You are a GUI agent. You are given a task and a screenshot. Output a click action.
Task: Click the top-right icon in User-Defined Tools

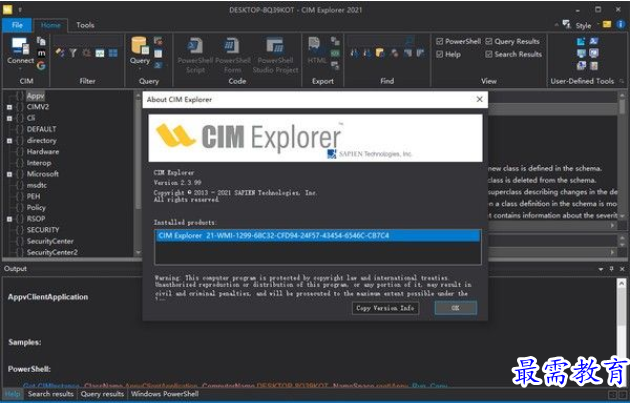(594, 41)
